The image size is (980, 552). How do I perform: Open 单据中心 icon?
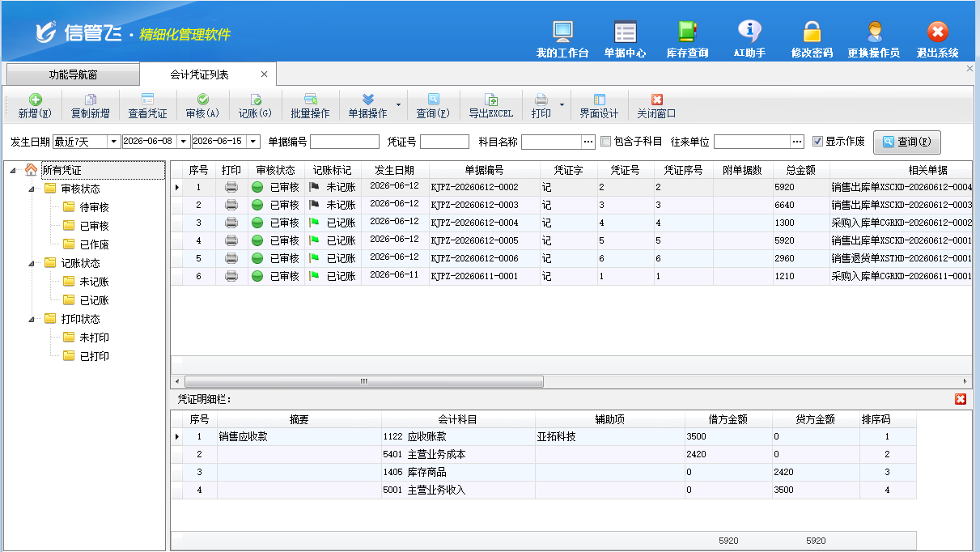[625, 39]
